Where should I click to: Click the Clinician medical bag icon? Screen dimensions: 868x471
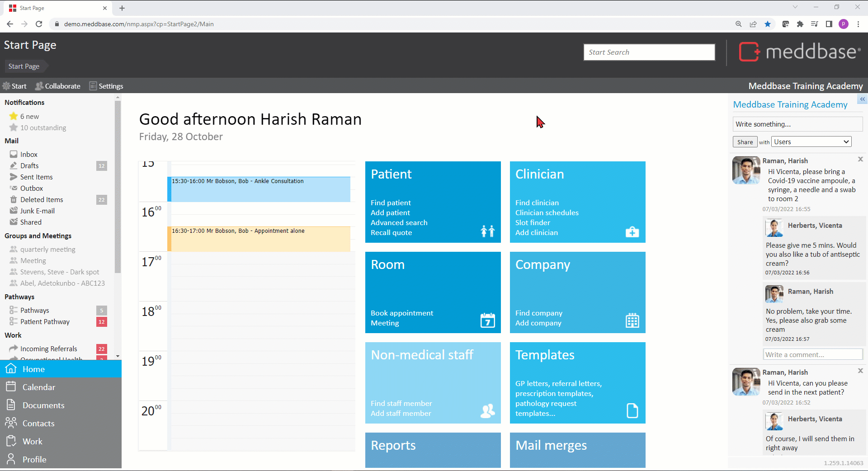[632, 232]
